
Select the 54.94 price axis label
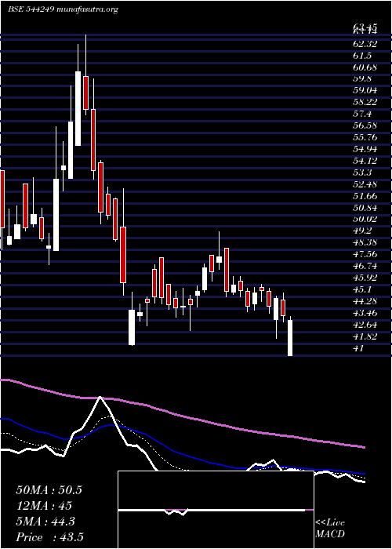[x=365, y=149]
